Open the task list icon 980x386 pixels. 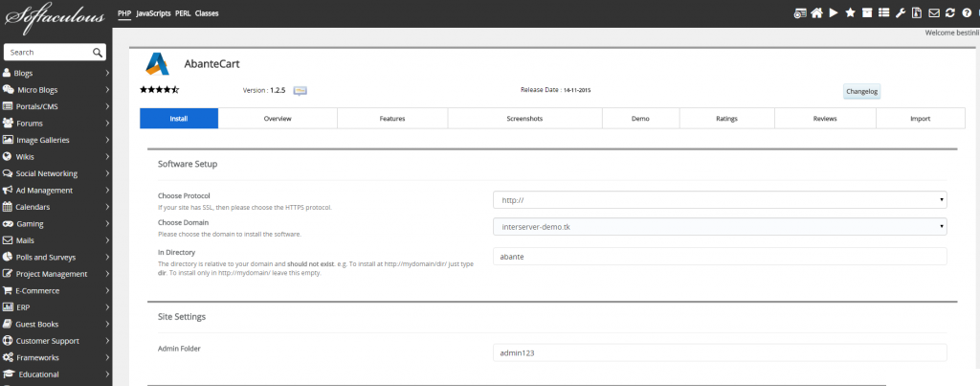pyautogui.click(x=883, y=13)
